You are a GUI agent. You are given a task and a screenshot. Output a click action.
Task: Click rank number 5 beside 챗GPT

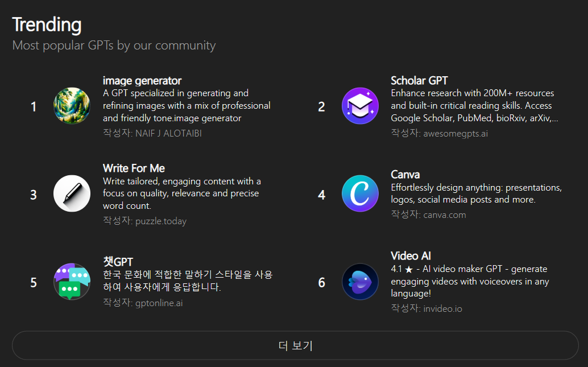[x=34, y=283]
